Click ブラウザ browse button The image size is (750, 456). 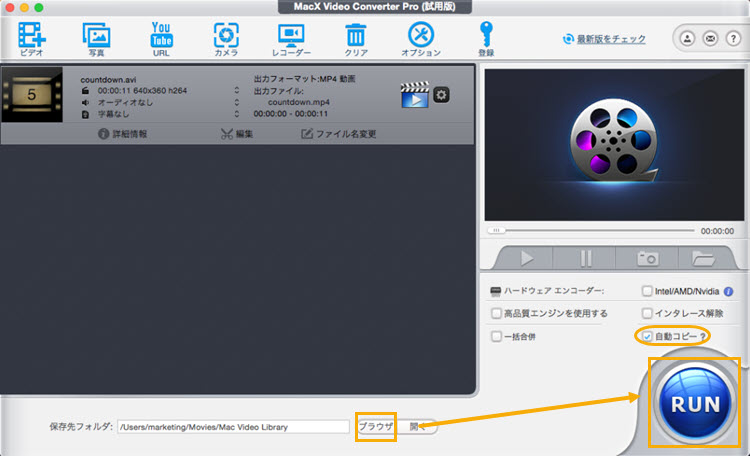tap(376, 426)
